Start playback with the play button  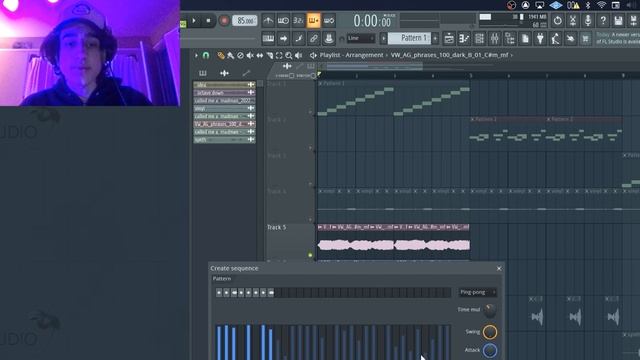[x=194, y=20]
